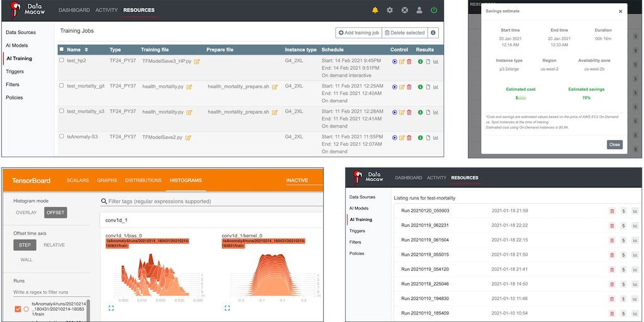Edit the TFModelSave3_HP.py training file
Screen dimensions: 644x322
pyautogui.click(x=197, y=62)
